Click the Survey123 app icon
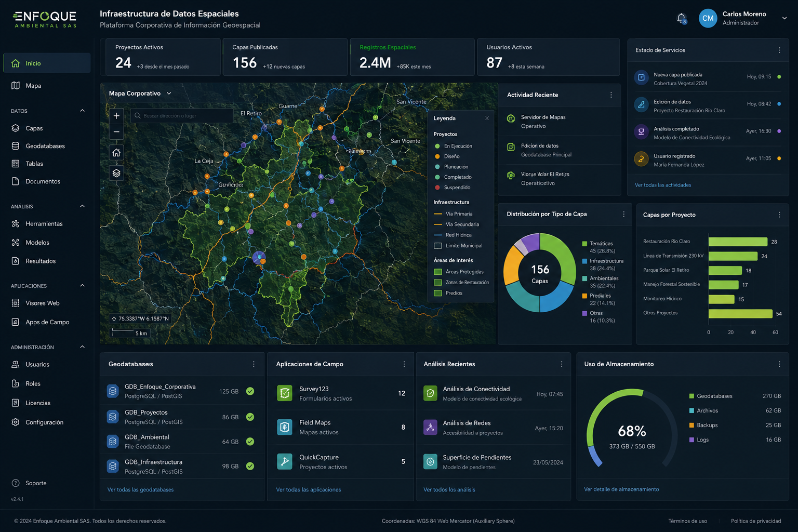The image size is (798, 532). (x=285, y=393)
